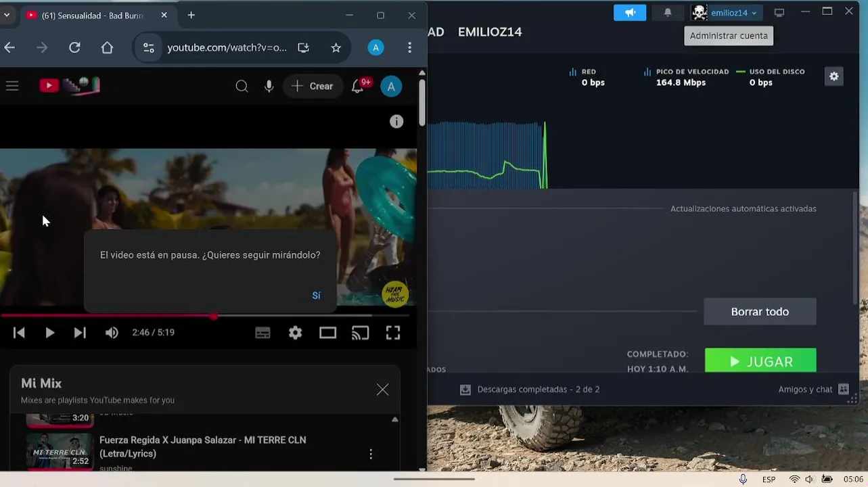Open MI TERRE CLN video thumbnail
Screen dimensions: 868x487
coord(59,451)
